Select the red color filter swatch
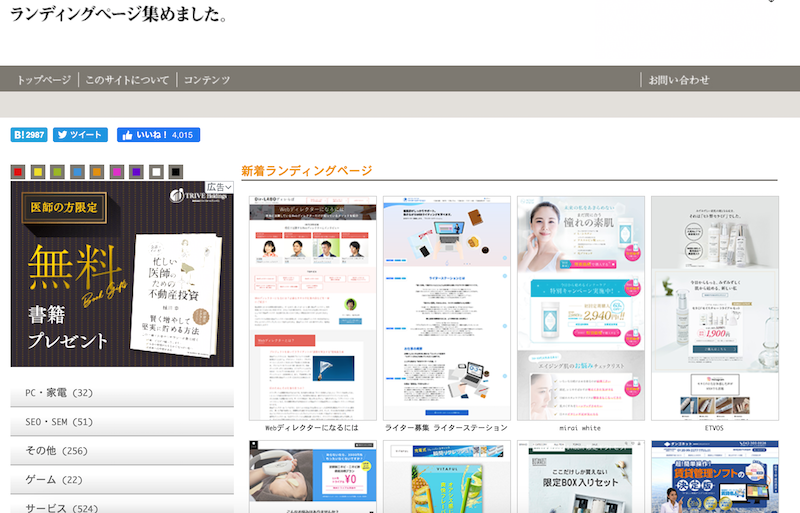Screen dimensions: 800x513 [18, 172]
